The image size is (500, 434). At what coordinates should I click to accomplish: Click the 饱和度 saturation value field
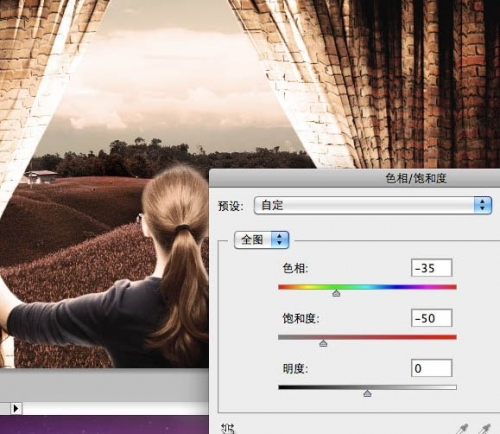click(432, 318)
